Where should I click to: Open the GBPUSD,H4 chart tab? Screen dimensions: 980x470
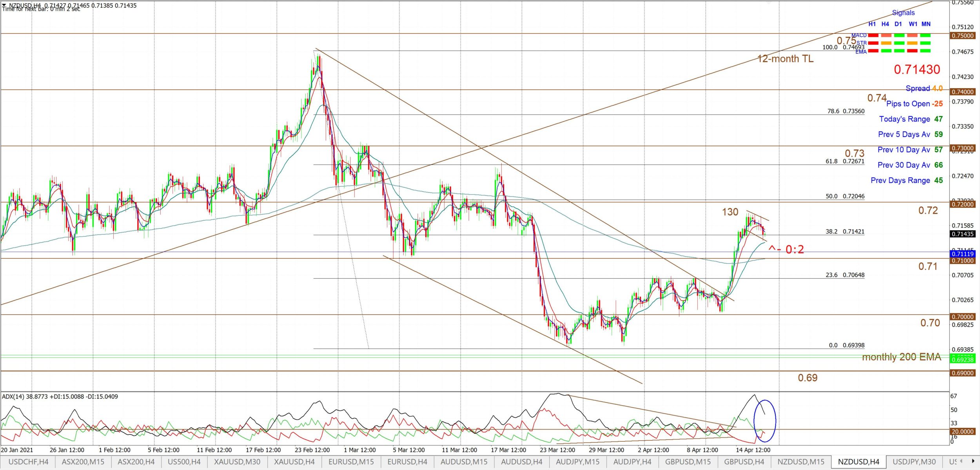click(744, 462)
